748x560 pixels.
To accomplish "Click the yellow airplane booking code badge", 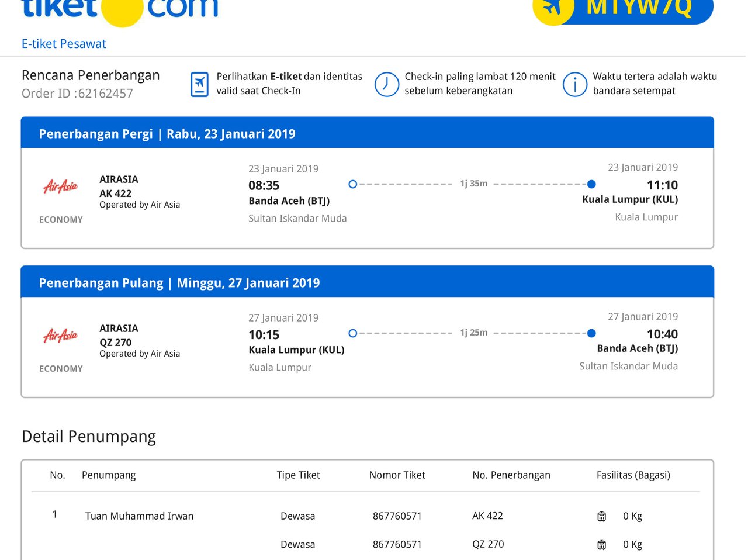I will click(x=623, y=11).
